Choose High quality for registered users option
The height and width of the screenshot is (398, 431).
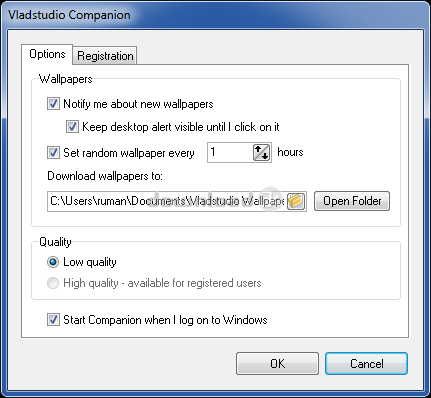pos(53,283)
